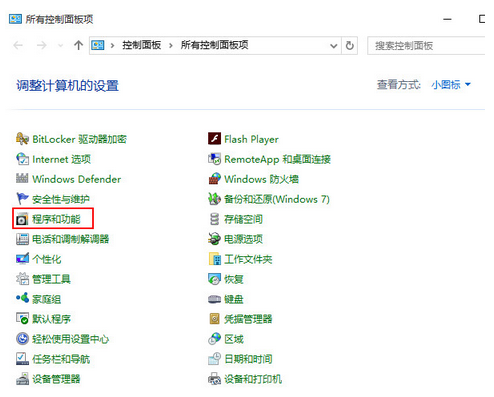
Task: Refresh the control panel view
Action: pos(349,45)
